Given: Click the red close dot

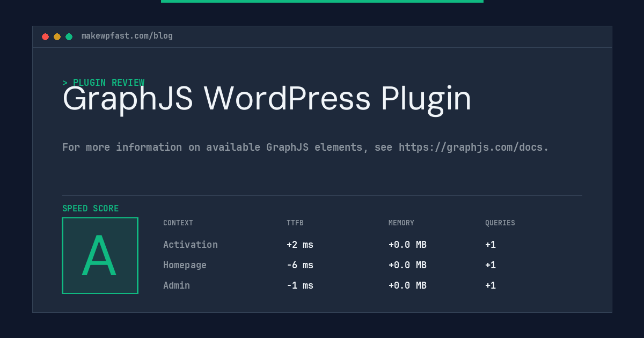Looking at the screenshot, I should tap(45, 36).
